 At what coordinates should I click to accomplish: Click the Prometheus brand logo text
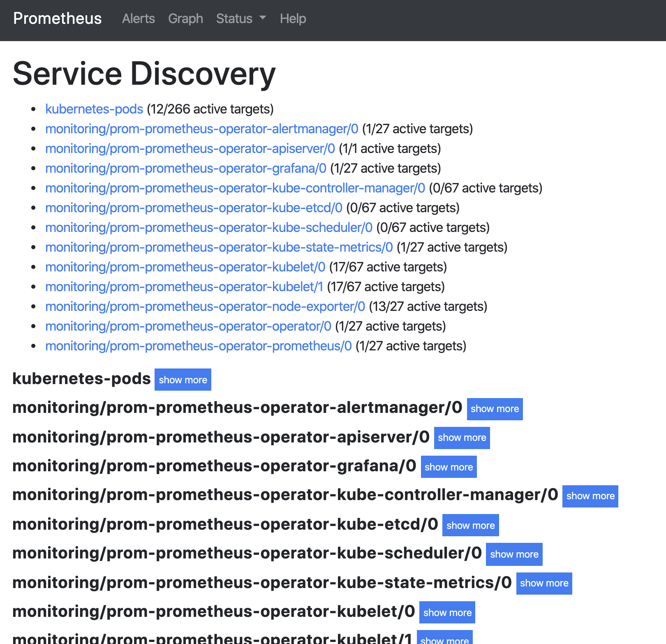57,19
